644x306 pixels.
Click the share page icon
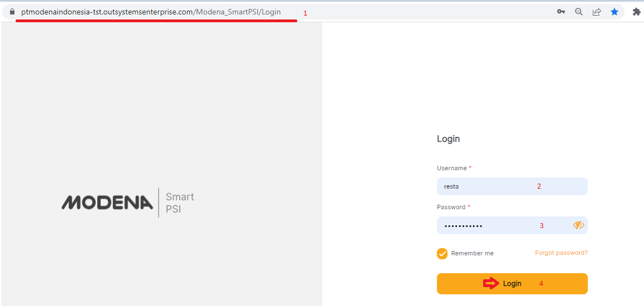(x=597, y=12)
